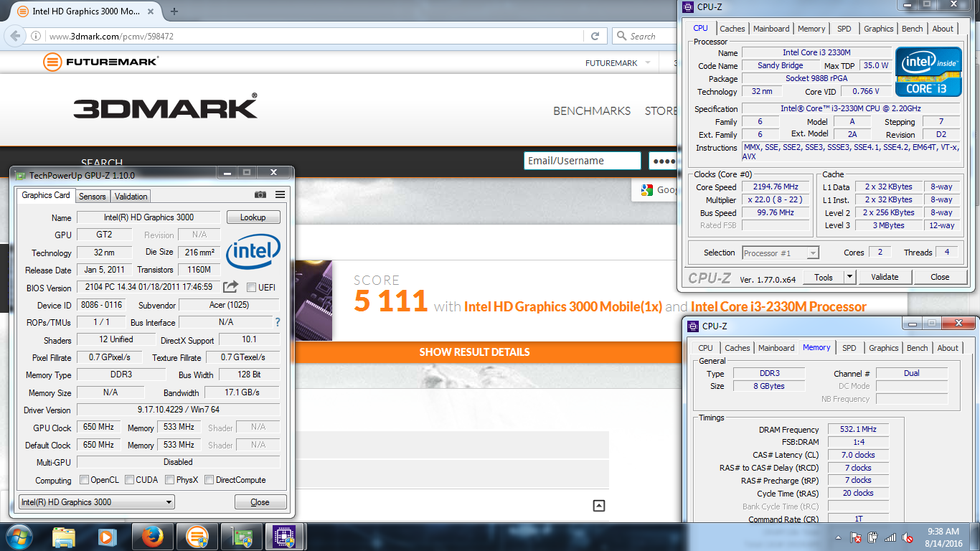Click the Firefox back arrow button
Screen dimensions: 980x551
click(x=14, y=36)
